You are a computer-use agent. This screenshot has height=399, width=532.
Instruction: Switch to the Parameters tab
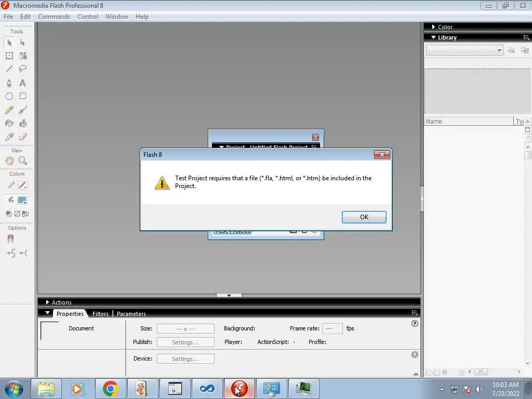click(131, 314)
